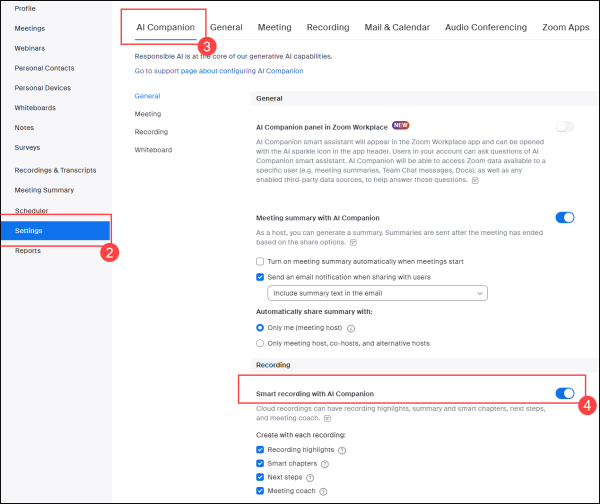
Task: Click info icon beside Only me (meeting host)
Action: point(351,327)
